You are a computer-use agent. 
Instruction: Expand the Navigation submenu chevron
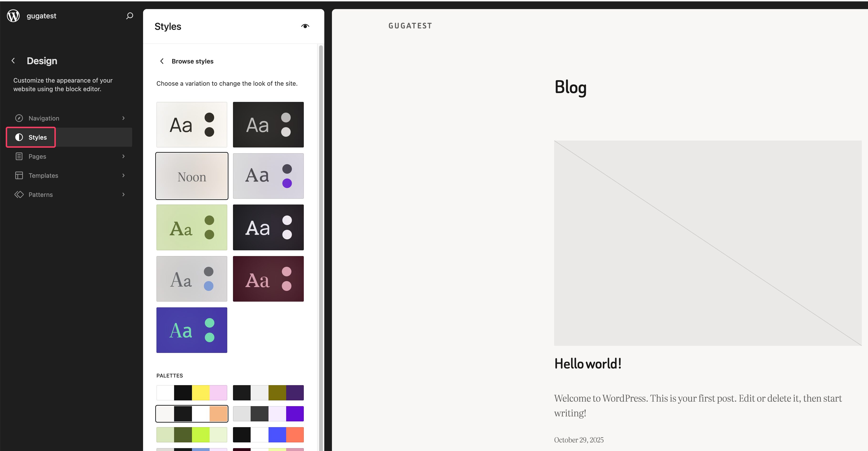(124, 118)
